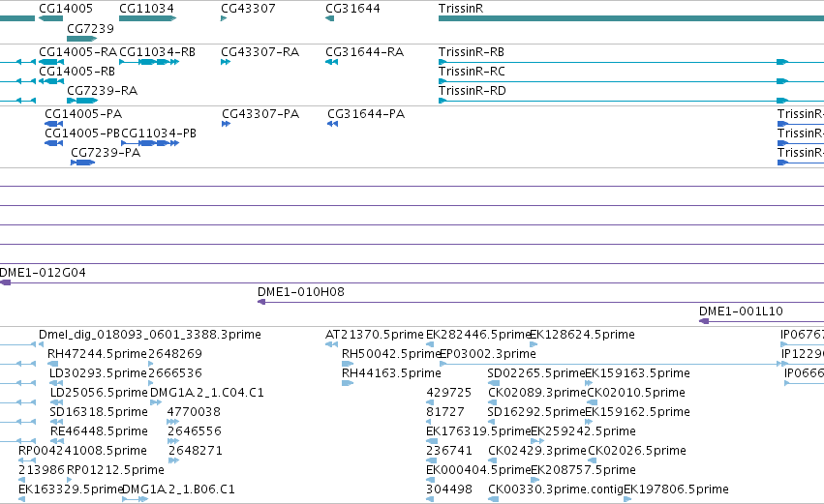Click transcript CG11034-RB

149,62
